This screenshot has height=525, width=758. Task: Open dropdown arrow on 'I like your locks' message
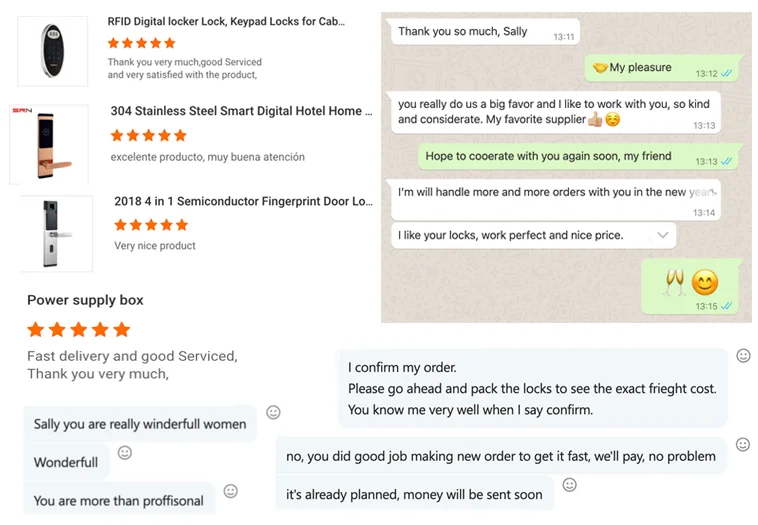point(662,235)
